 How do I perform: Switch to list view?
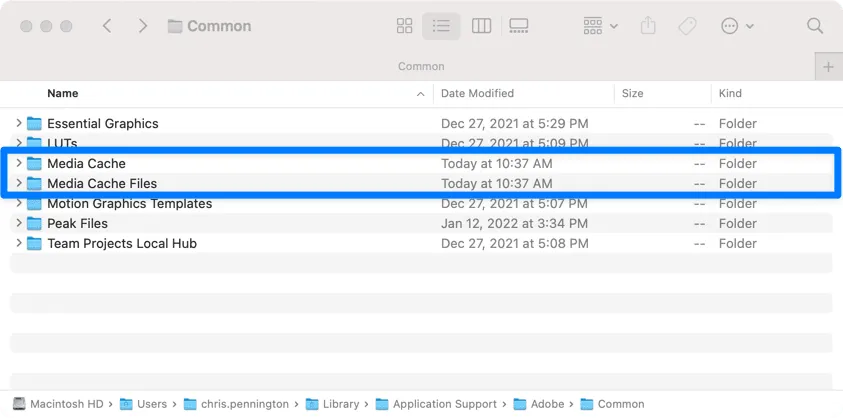(x=441, y=26)
